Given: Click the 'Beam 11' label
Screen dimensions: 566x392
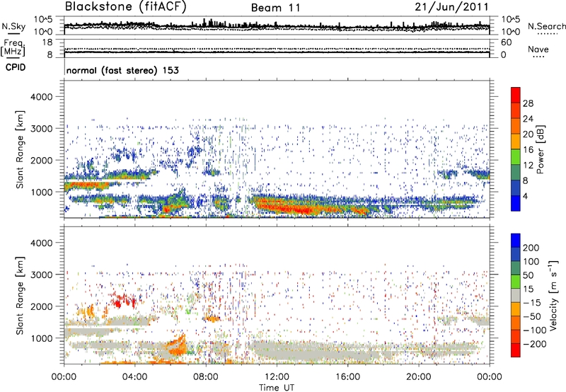Looking at the screenshot, I should [276, 8].
